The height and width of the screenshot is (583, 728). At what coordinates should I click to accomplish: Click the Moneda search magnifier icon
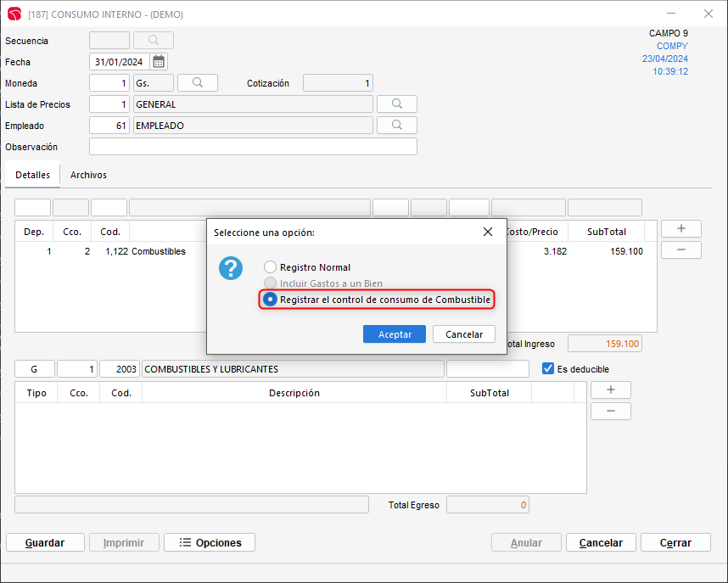pyautogui.click(x=197, y=83)
